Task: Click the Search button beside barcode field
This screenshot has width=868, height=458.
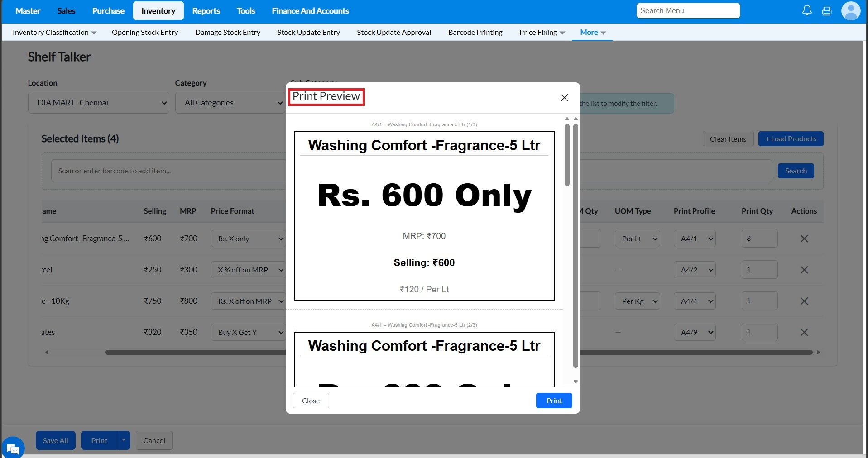Action: point(796,171)
